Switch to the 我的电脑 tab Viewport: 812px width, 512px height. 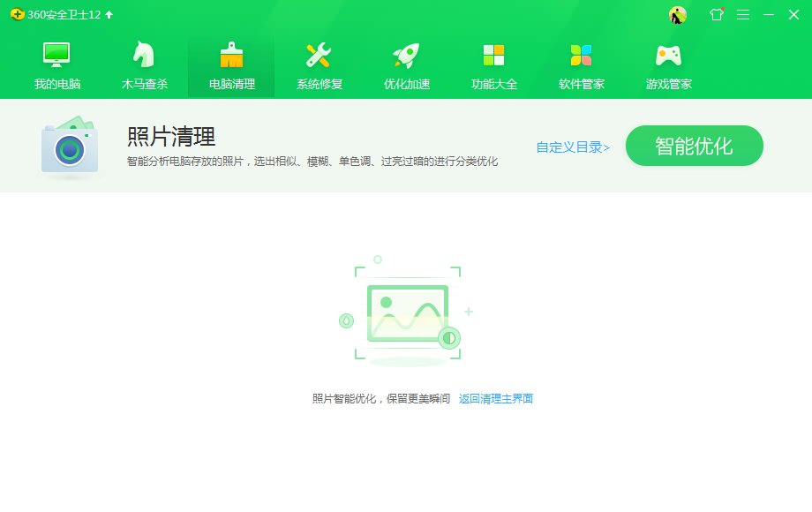(56, 64)
